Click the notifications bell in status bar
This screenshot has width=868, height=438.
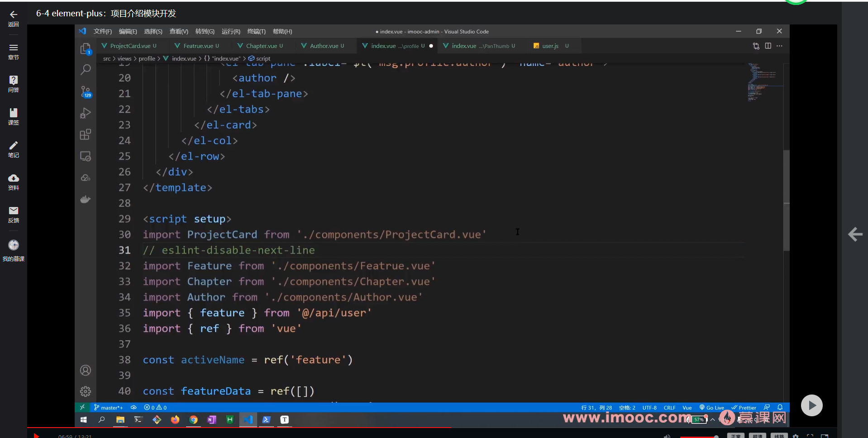(780, 407)
